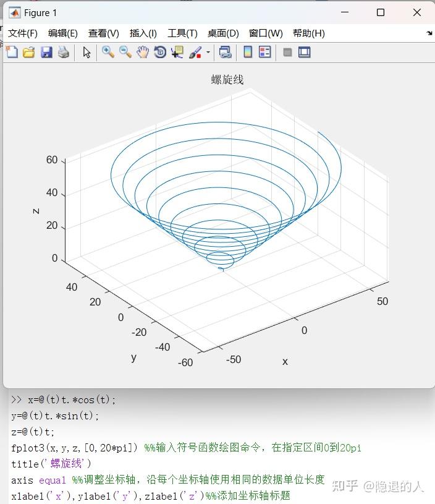Click the x=@(t)t.*cos(t); line

(63, 399)
